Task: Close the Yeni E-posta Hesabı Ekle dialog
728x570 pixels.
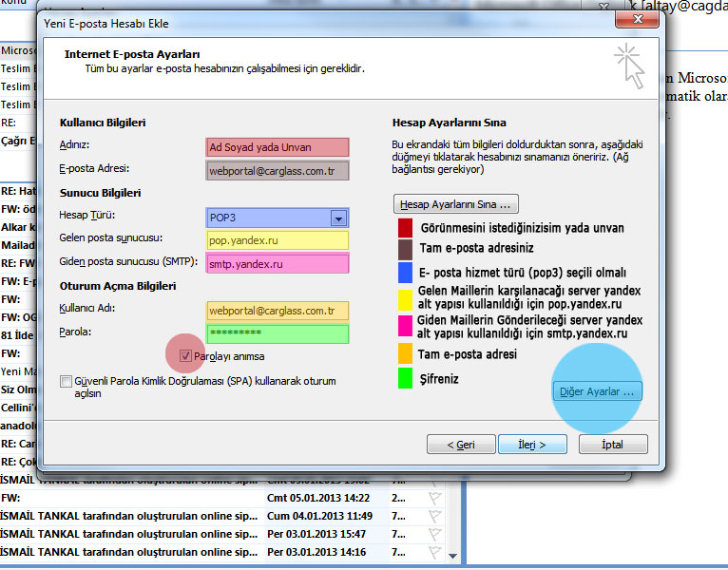Action: click(637, 19)
